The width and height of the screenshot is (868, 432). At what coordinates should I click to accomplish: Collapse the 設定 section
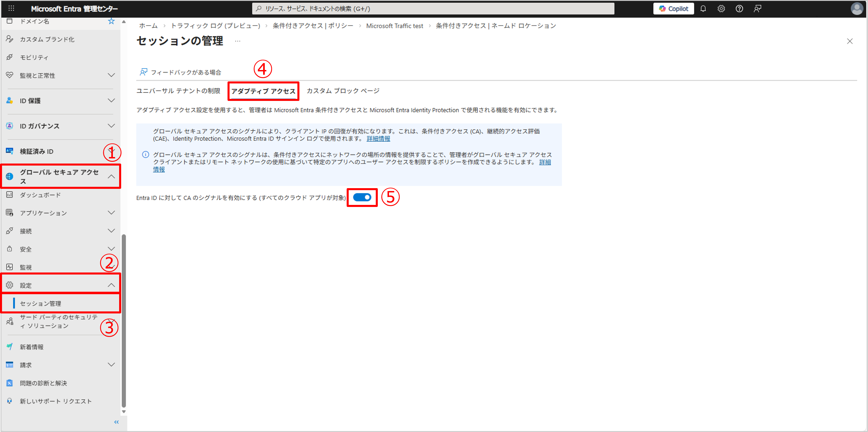click(x=111, y=285)
